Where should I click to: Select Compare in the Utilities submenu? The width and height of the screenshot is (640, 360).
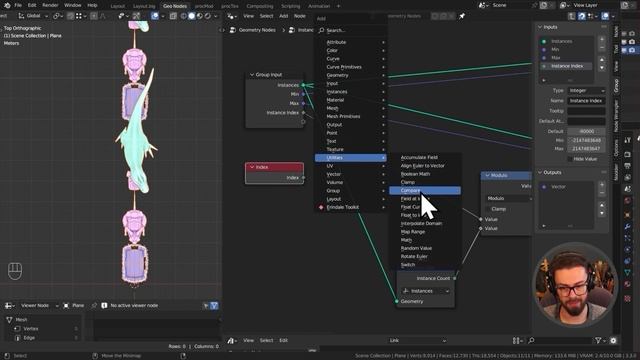coord(425,191)
